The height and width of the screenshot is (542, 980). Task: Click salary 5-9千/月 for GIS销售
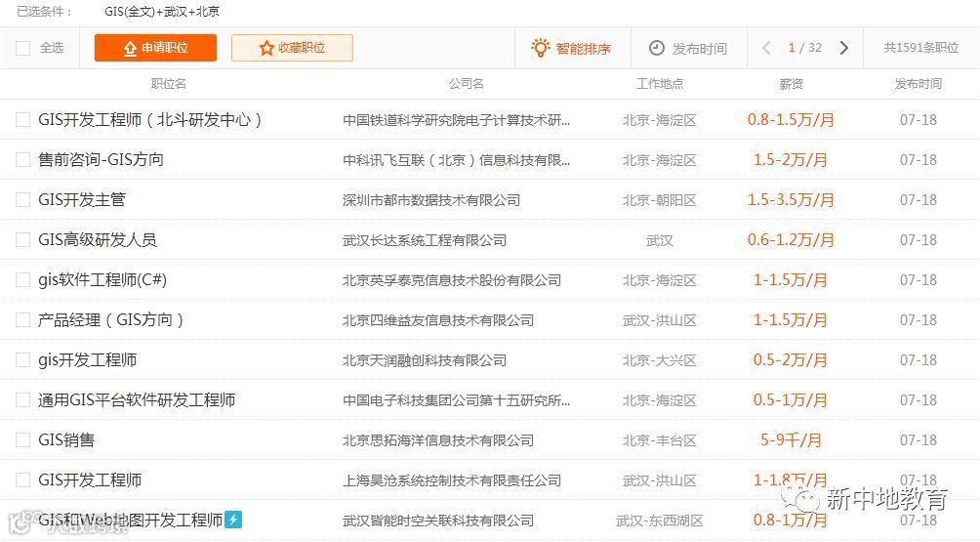coord(791,440)
